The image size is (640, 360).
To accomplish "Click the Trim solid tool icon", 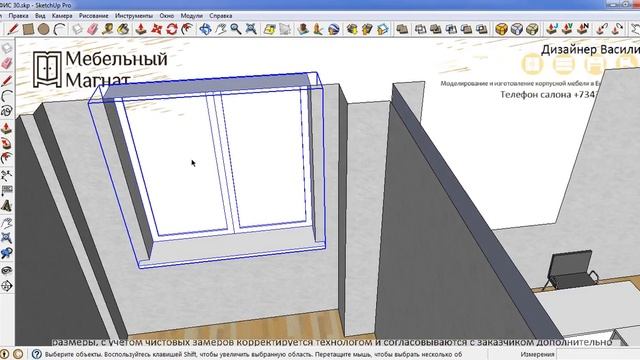I will [467, 29].
